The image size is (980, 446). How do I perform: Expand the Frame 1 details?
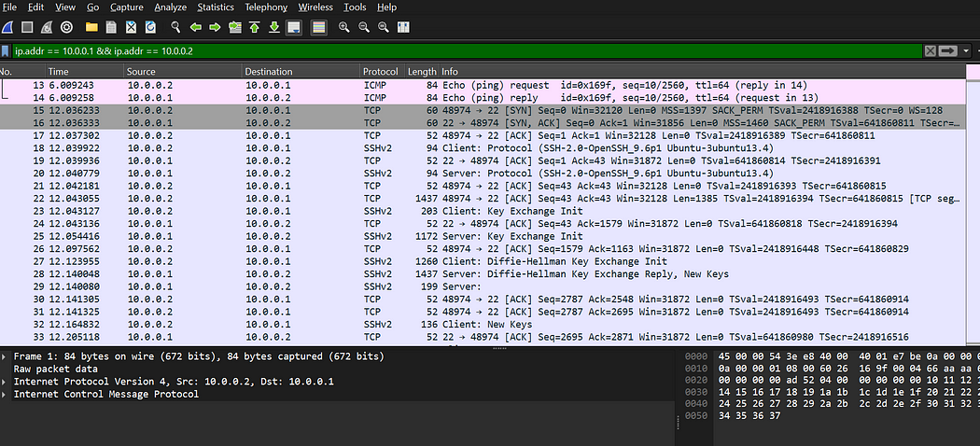point(5,356)
